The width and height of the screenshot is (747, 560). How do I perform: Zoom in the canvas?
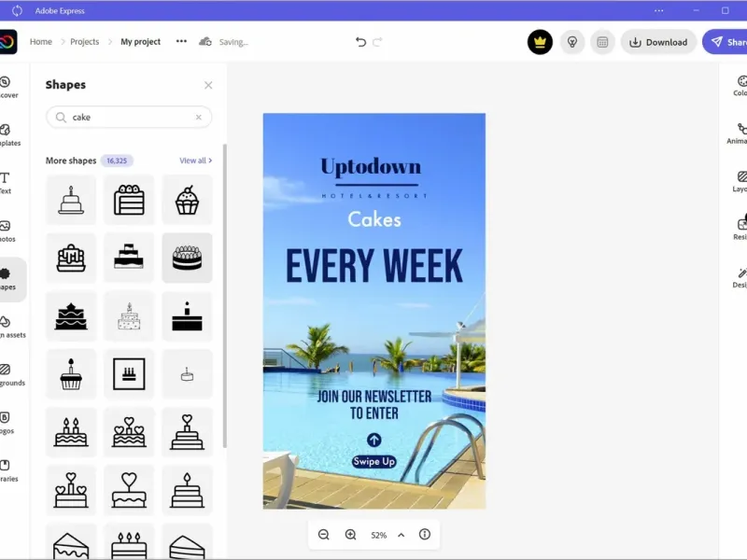(x=351, y=535)
